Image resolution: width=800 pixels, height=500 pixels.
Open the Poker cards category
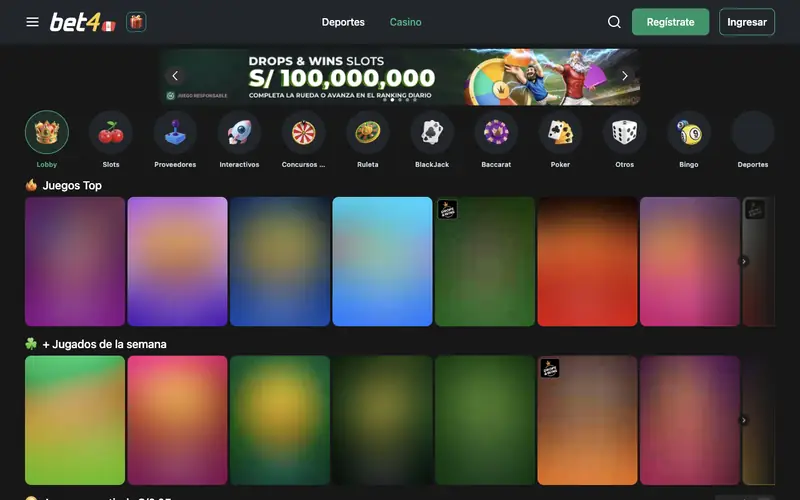pyautogui.click(x=560, y=133)
